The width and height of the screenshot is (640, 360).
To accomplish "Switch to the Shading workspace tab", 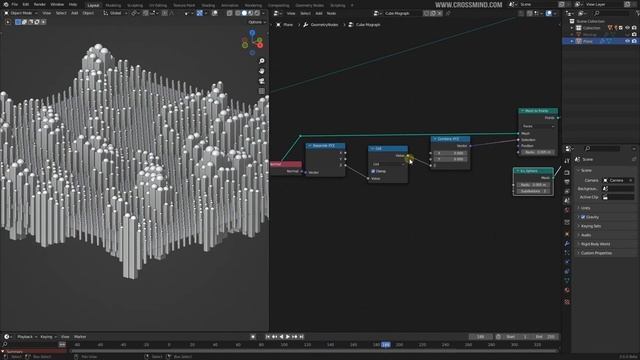I will (x=208, y=5).
